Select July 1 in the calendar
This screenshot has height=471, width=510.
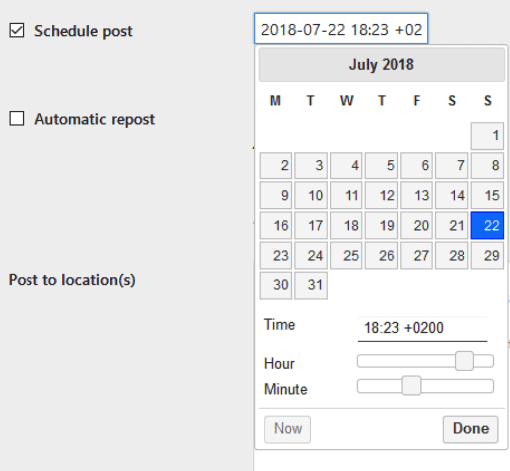(x=487, y=136)
